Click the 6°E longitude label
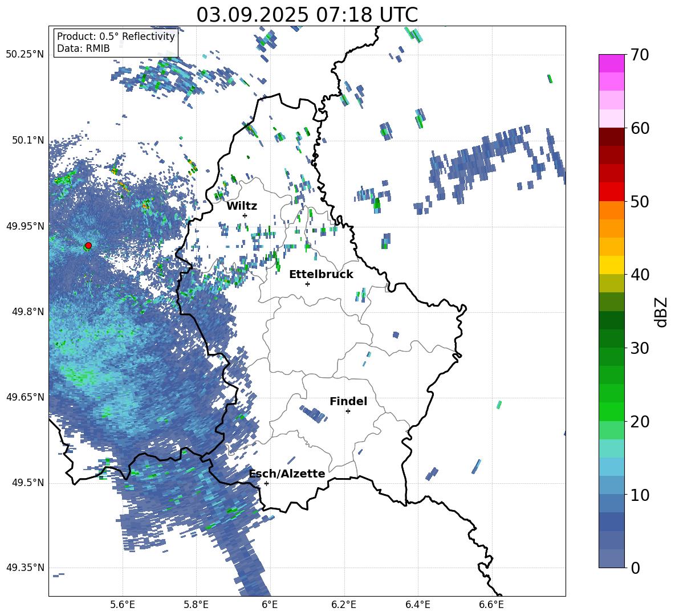Image resolution: width=675 pixels, height=616 pixels. pyautogui.click(x=270, y=605)
